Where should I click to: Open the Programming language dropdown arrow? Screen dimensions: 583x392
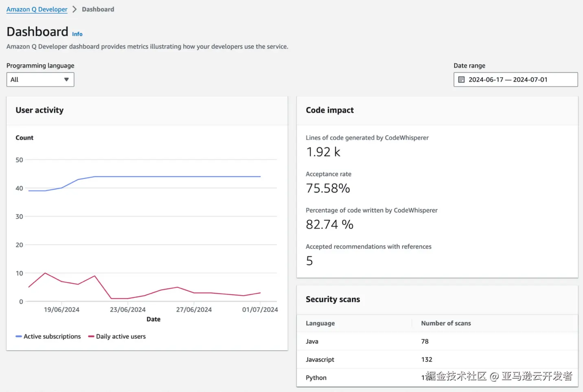66,80
